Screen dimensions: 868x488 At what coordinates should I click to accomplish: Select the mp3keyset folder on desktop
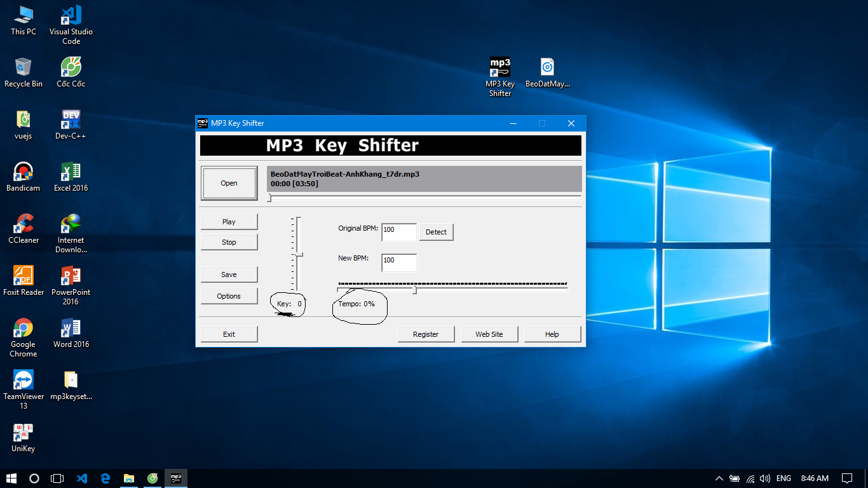point(71,385)
